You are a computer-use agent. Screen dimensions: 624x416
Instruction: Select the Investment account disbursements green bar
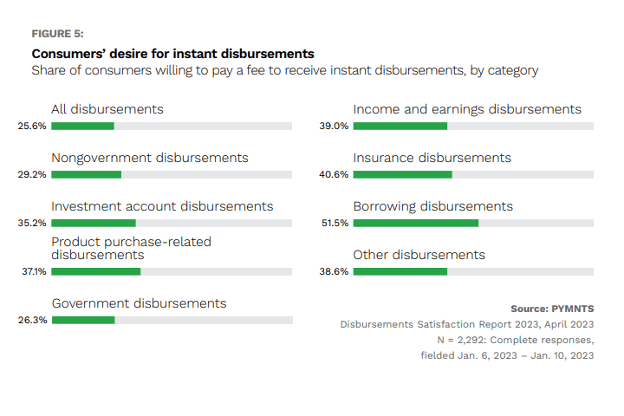pyautogui.click(x=93, y=223)
